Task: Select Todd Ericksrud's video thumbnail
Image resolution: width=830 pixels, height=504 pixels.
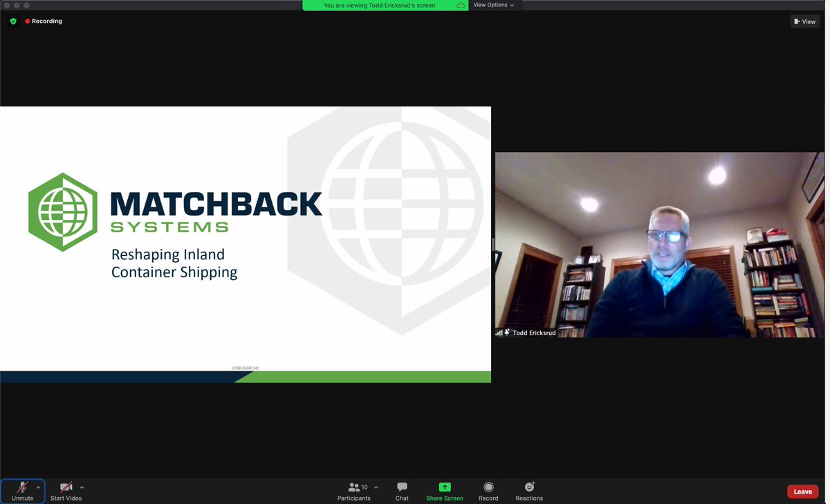Action: pyautogui.click(x=660, y=245)
